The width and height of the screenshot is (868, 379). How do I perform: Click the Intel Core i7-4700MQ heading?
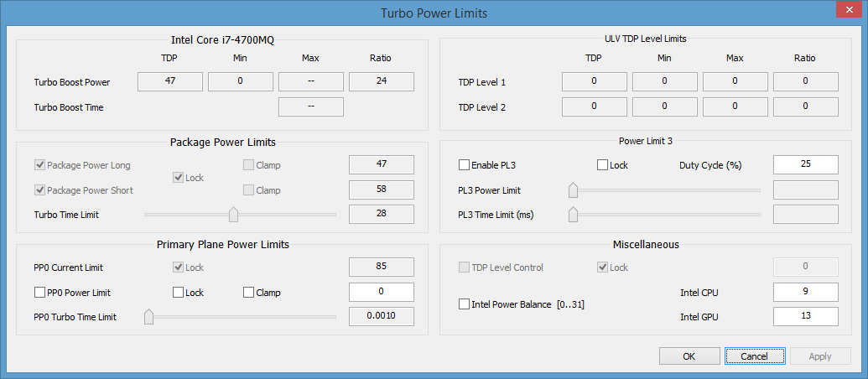click(222, 40)
